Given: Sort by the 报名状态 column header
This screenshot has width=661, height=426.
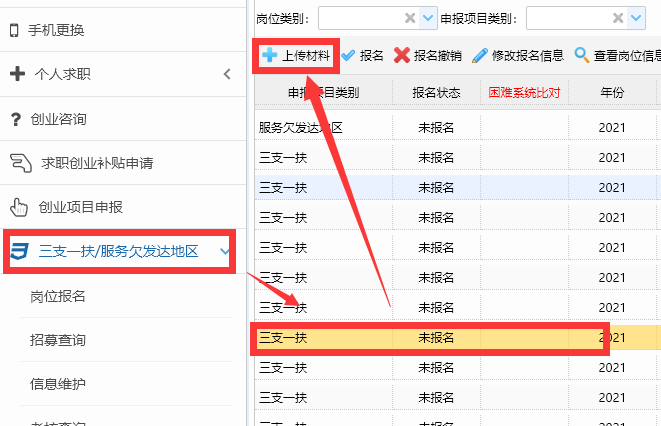Looking at the screenshot, I should pos(436,93).
